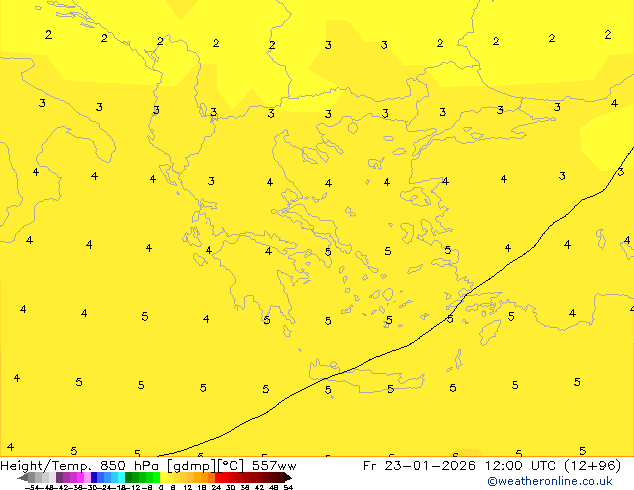Click the '54' legend scale maximum label
The height and width of the screenshot is (490, 634).
[288, 487]
